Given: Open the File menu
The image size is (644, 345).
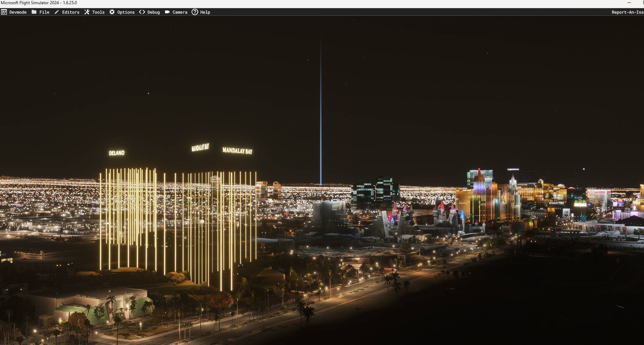Looking at the screenshot, I should [x=44, y=12].
